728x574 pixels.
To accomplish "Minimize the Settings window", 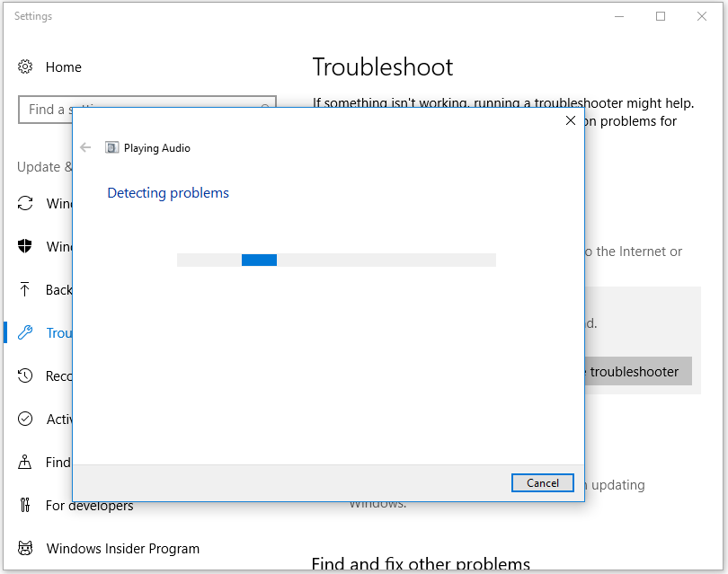I will click(x=619, y=17).
